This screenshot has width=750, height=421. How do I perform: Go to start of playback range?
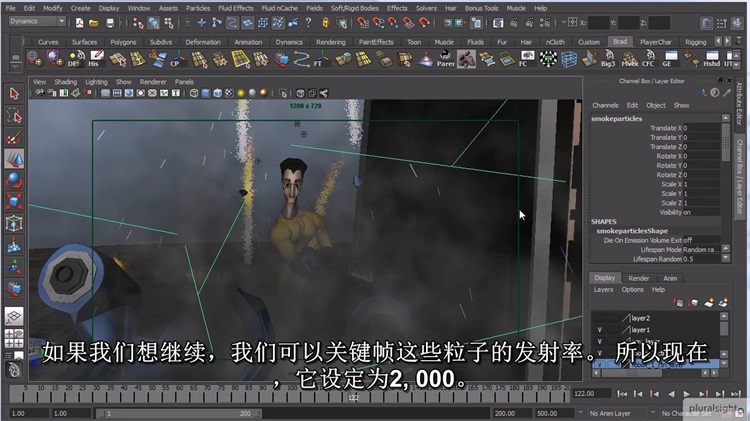click(622, 394)
